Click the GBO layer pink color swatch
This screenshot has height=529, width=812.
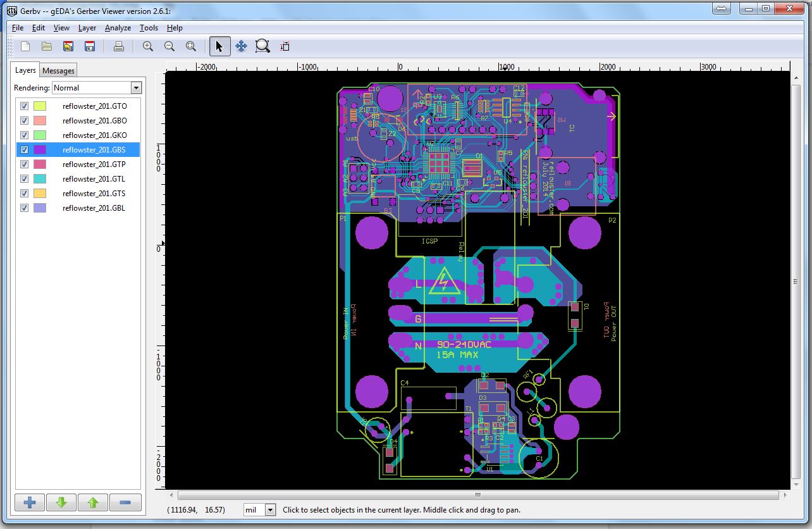point(40,121)
